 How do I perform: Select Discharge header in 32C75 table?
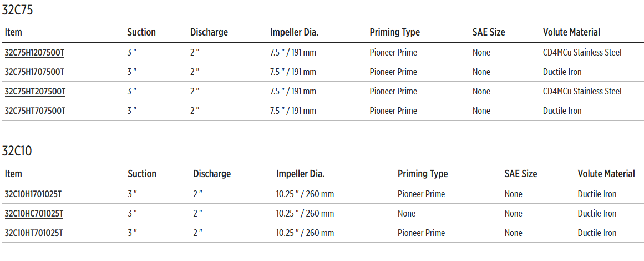[209, 32]
